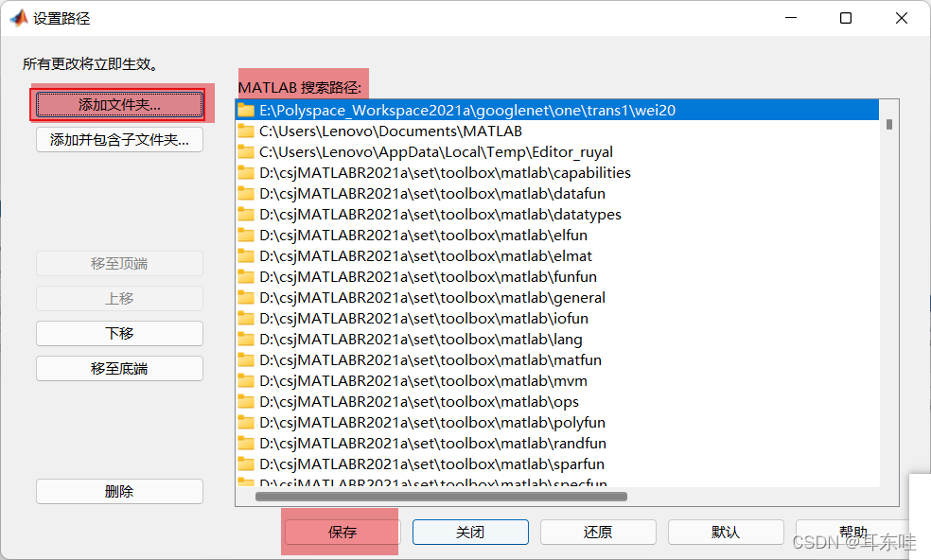
Task: Click folder icon of sparfun path
Action: (x=246, y=464)
